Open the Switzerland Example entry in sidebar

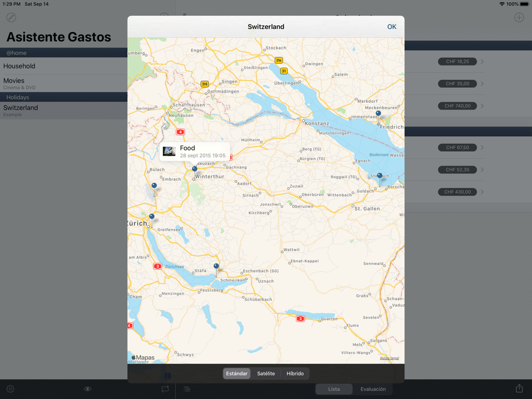[x=64, y=110]
